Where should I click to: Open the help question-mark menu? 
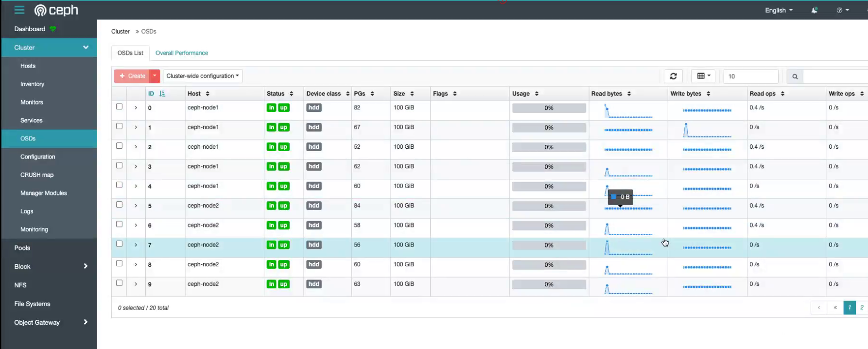click(x=842, y=10)
